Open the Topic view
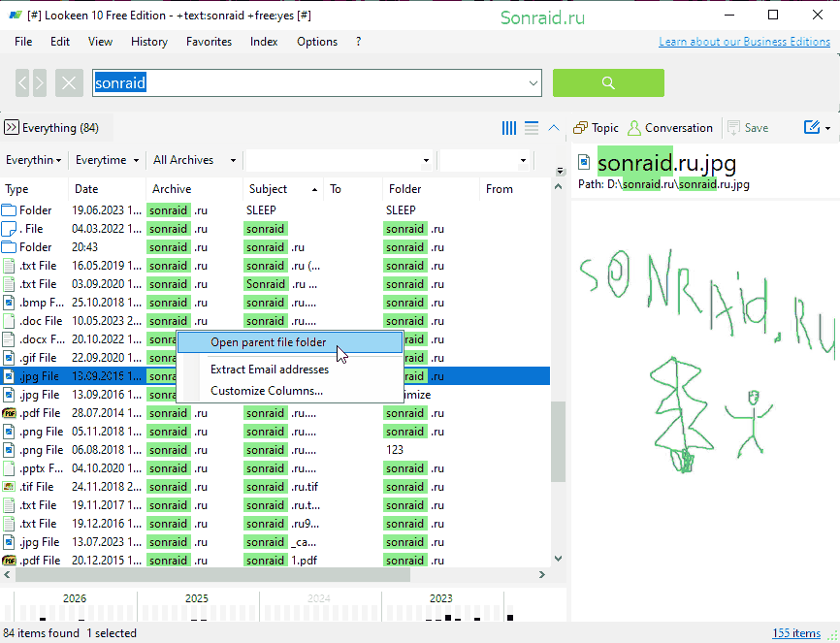Image resolution: width=840 pixels, height=643 pixels. coord(596,128)
